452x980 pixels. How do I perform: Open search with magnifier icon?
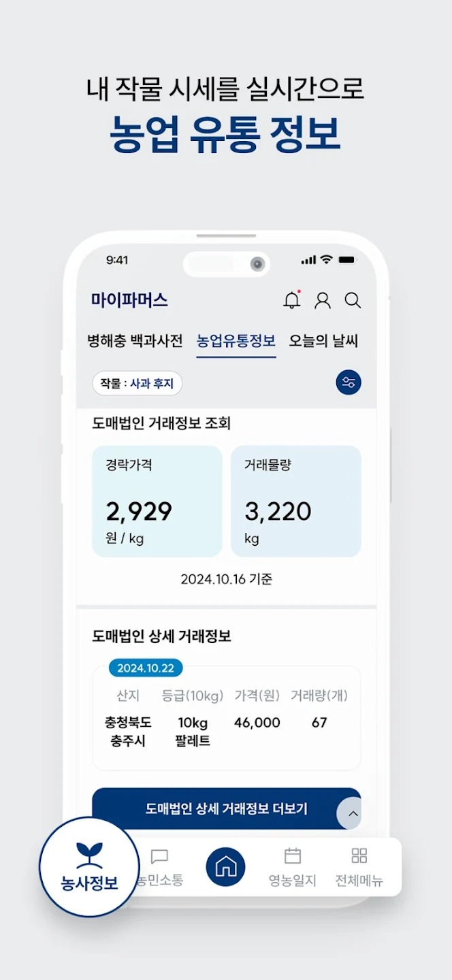pyautogui.click(x=353, y=300)
